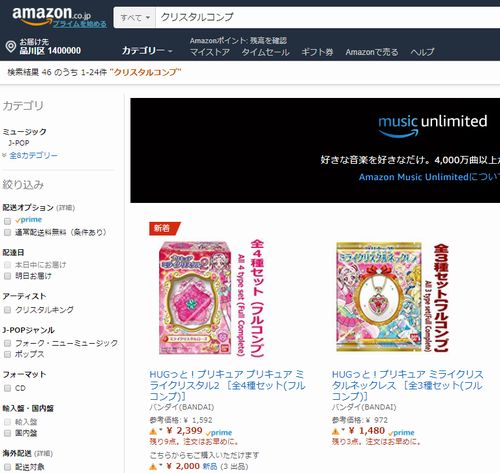
Task: Tick the CD format checkbox
Action: pos(7,388)
